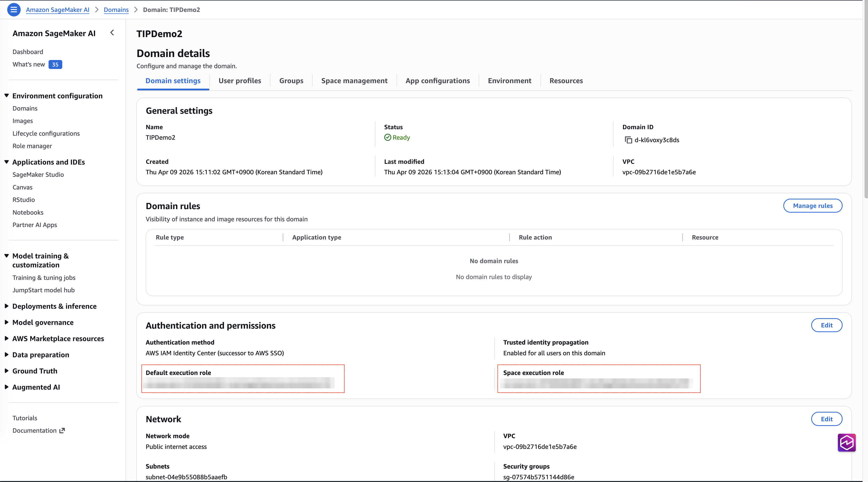Expand the Data preparation section
The image size is (868, 482).
pyautogui.click(x=6, y=355)
